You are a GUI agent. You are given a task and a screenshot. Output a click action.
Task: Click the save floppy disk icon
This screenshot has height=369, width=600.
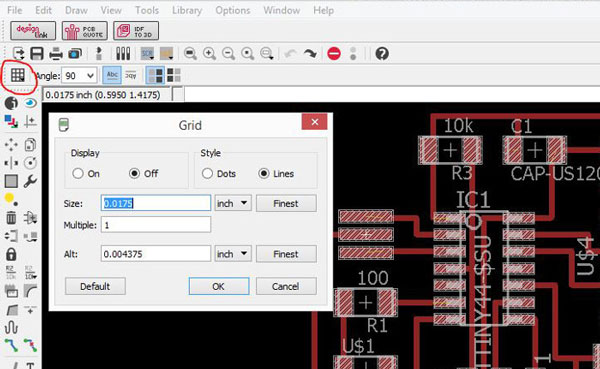pyautogui.click(x=37, y=54)
